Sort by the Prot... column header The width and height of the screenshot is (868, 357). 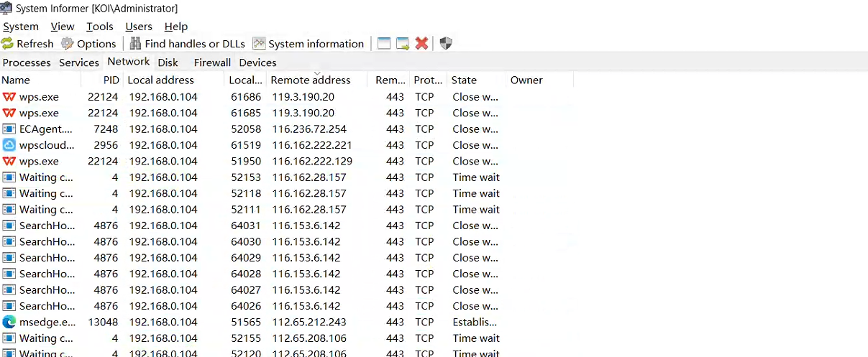(x=429, y=80)
